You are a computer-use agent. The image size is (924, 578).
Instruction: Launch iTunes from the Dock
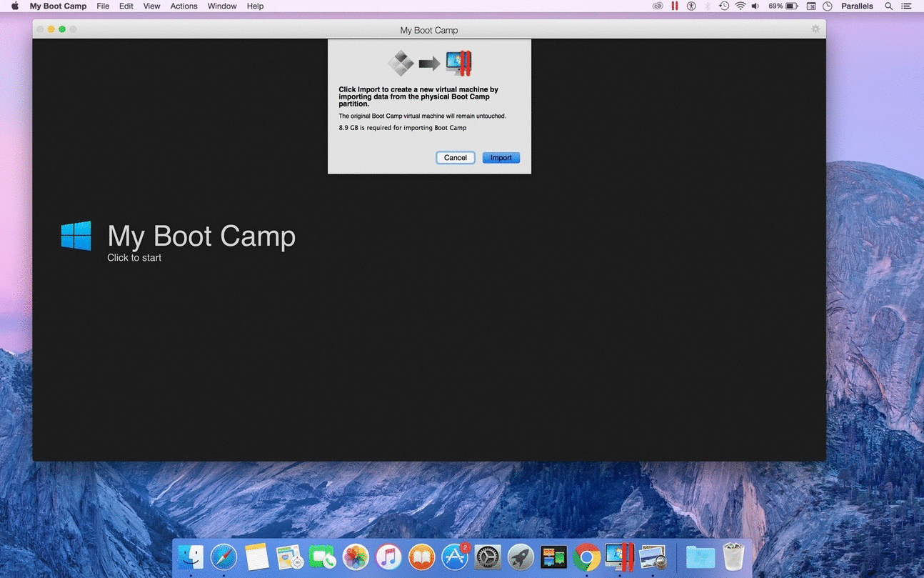pyautogui.click(x=388, y=557)
